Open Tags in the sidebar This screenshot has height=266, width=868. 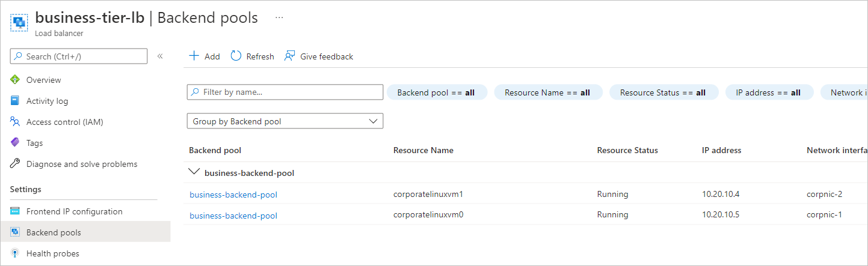point(34,143)
